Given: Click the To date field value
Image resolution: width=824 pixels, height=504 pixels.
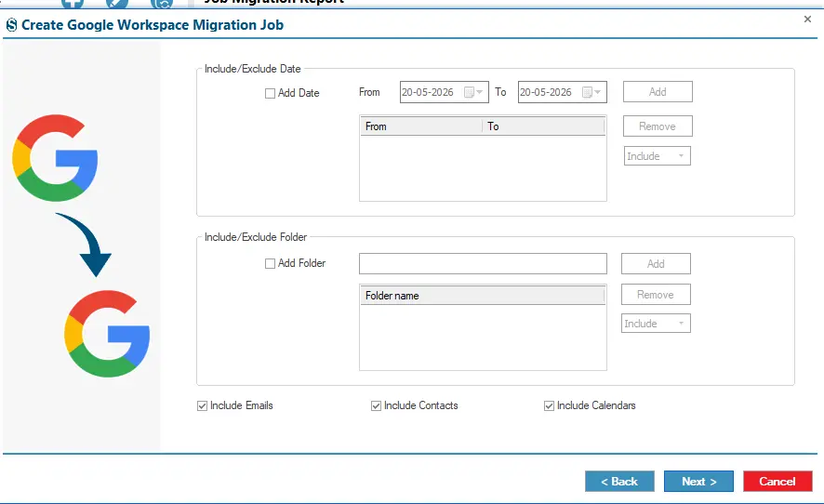Looking at the screenshot, I should (546, 92).
